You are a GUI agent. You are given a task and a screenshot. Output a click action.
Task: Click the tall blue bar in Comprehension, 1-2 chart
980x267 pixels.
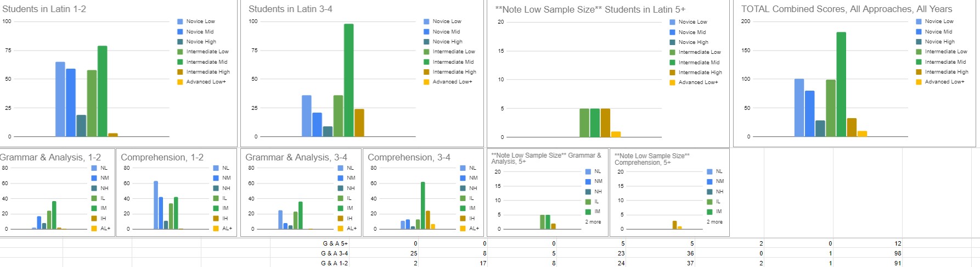click(x=156, y=204)
